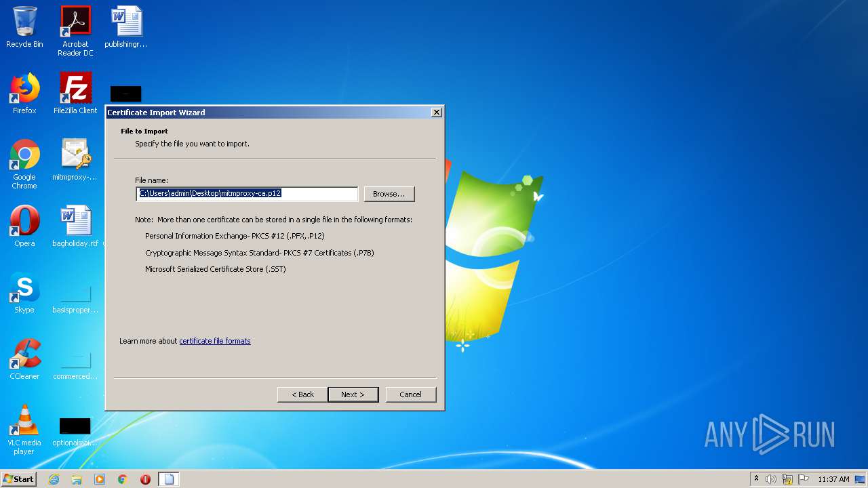The image size is (868, 488).
Task: Cancel the Certificate Import Wizard
Action: tap(410, 394)
